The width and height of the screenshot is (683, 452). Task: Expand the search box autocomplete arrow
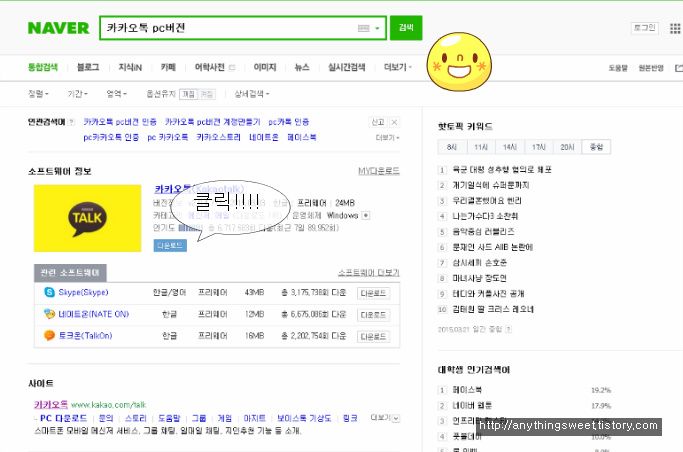pyautogui.click(x=378, y=28)
